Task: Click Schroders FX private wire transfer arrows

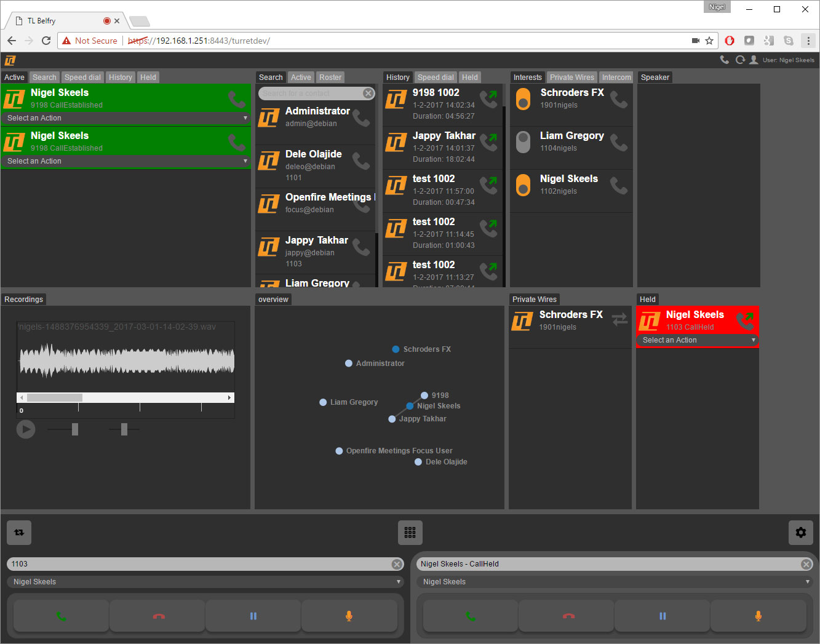Action: [x=619, y=319]
